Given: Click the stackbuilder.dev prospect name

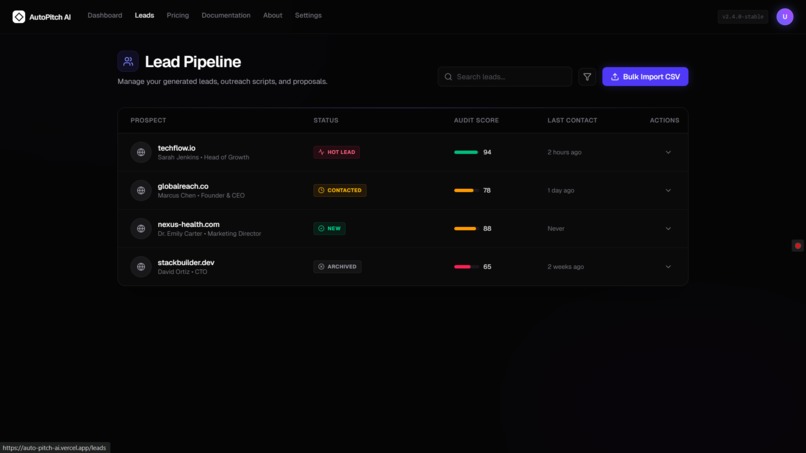Looking at the screenshot, I should [186, 262].
